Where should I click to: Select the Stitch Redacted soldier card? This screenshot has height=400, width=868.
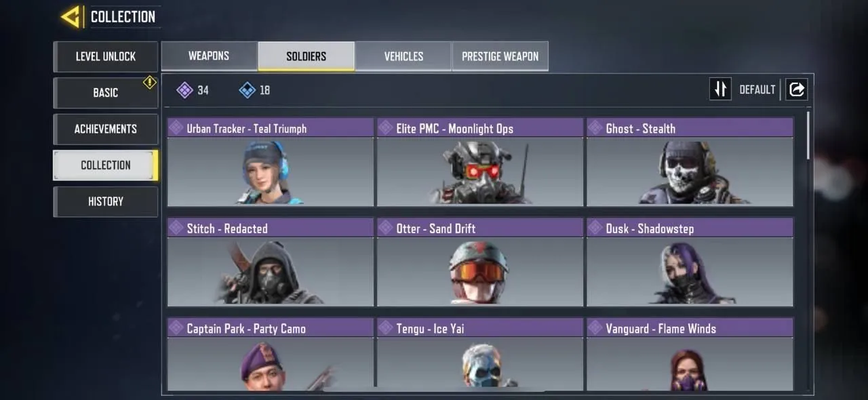[x=271, y=262]
